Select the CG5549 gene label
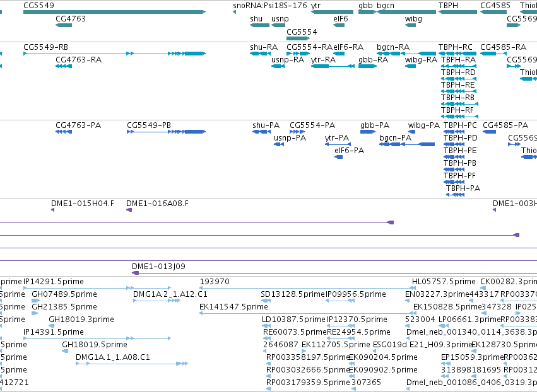537x392 pixels. (x=38, y=6)
